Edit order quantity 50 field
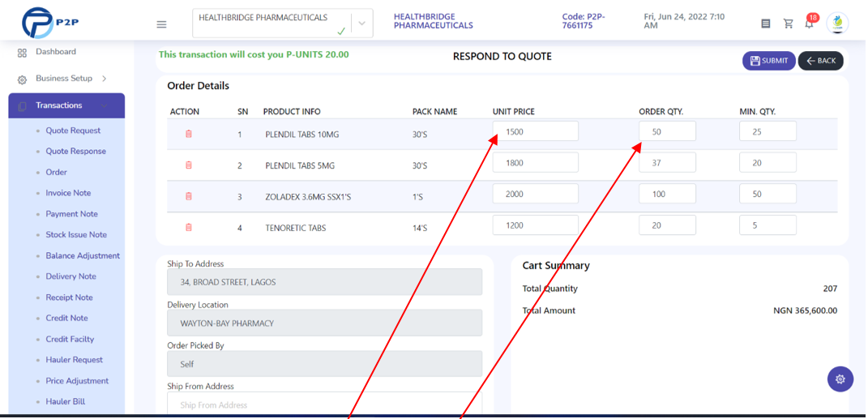 [x=667, y=131]
